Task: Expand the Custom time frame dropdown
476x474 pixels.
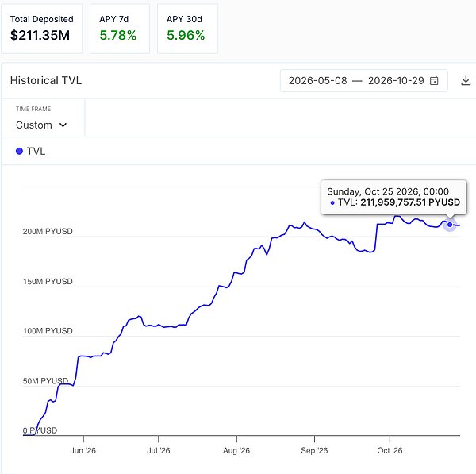Action: click(x=41, y=125)
